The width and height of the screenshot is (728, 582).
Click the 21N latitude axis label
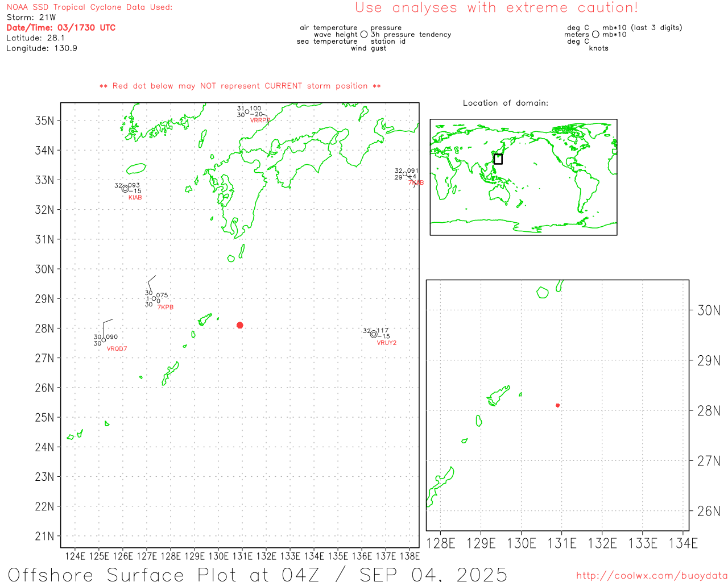click(45, 536)
